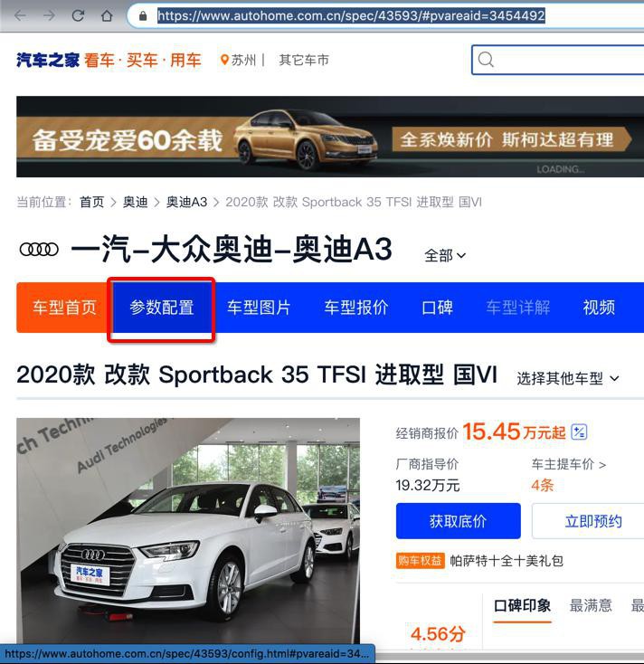The image size is (644, 664).
Task: Click the magnifier icon in the search box
Action: [x=486, y=60]
